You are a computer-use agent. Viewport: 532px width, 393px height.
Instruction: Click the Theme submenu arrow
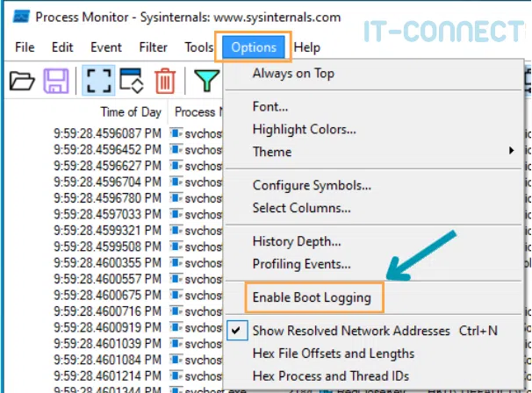click(511, 151)
